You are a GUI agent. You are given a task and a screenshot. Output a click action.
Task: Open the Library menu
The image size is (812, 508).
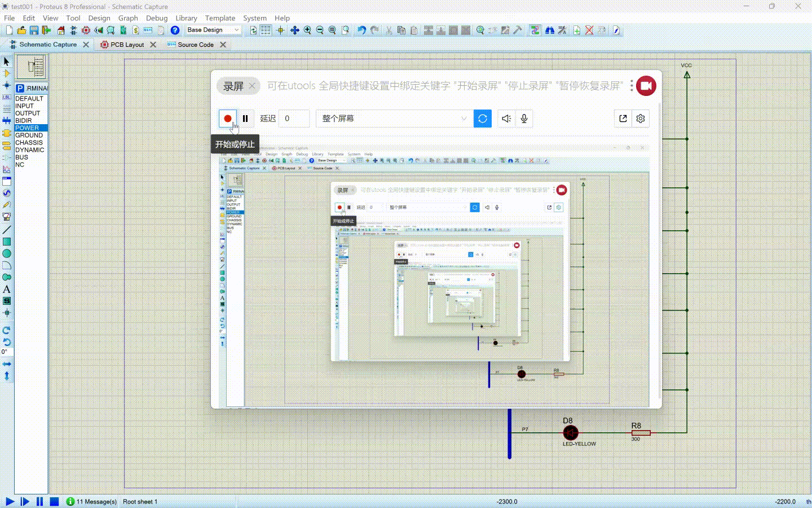click(186, 18)
